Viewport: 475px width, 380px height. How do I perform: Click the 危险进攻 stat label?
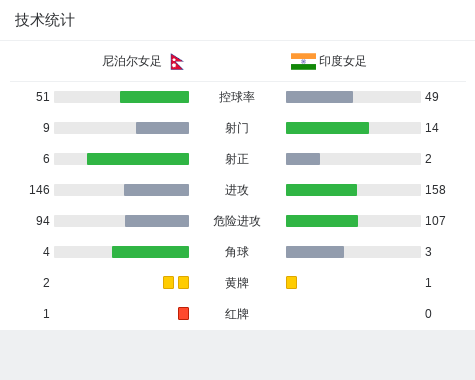coord(237,221)
